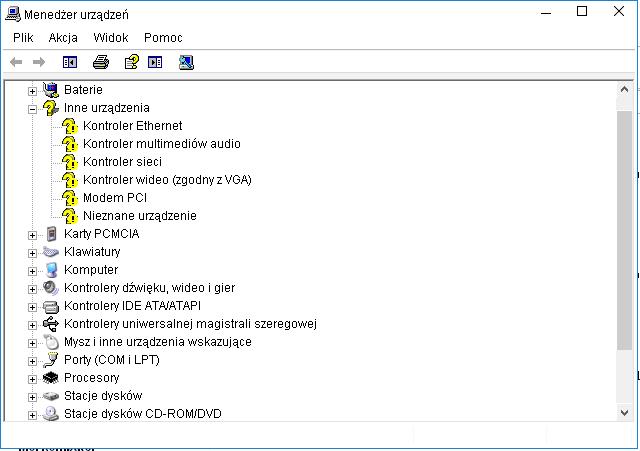Open the Plik menu
Screen dimensions: 640x451
tap(23, 38)
